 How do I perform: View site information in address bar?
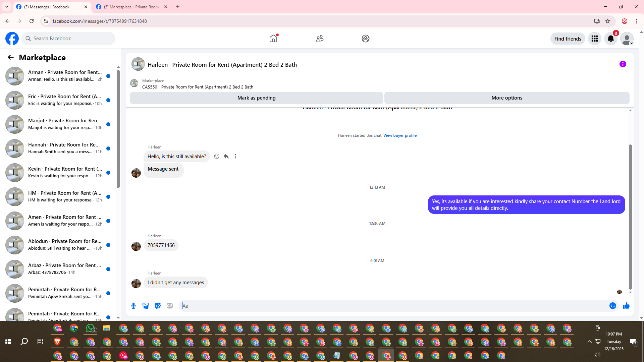(46, 21)
